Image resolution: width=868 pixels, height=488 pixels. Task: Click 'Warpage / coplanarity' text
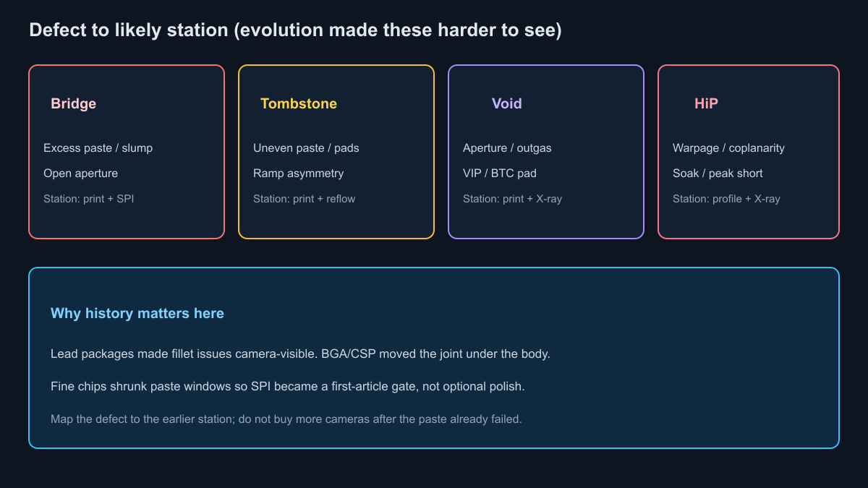coord(728,148)
